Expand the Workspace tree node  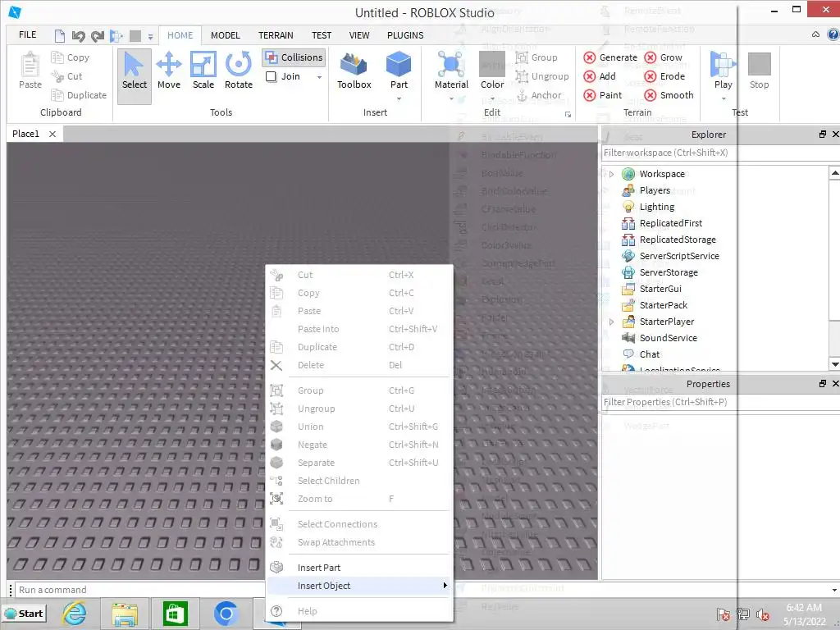(x=611, y=174)
